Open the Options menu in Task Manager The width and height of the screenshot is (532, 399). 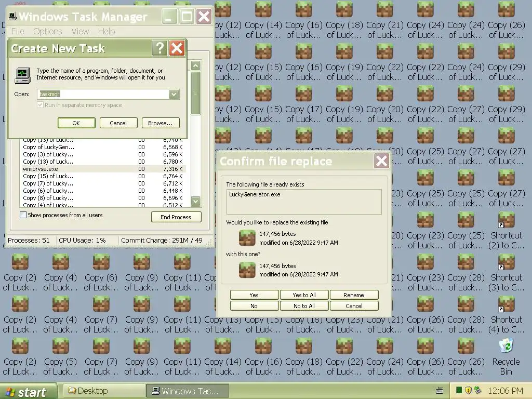point(47,31)
